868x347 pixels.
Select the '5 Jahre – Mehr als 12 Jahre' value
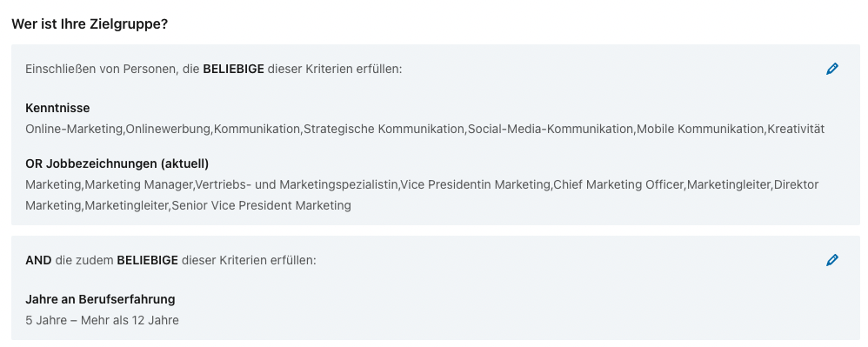[x=102, y=320]
